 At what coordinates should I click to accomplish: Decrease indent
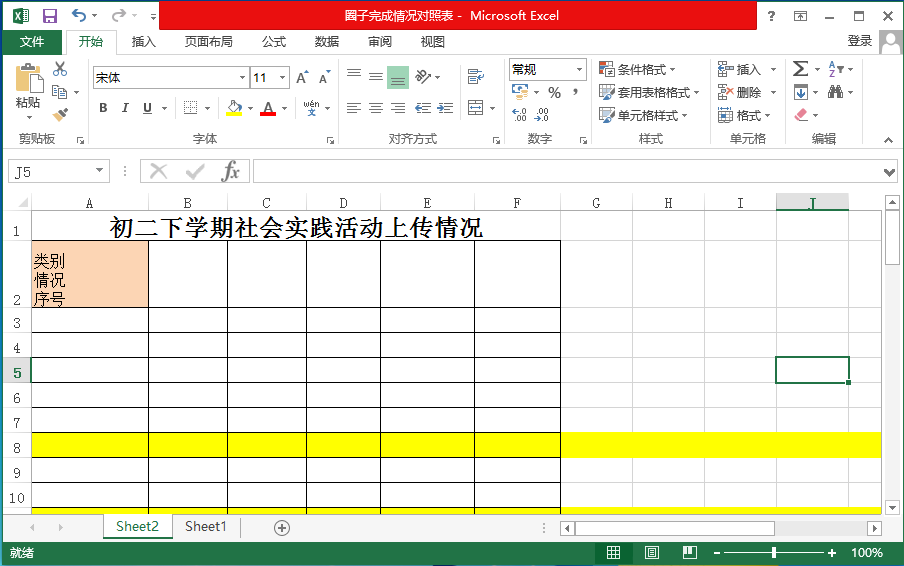tap(423, 108)
